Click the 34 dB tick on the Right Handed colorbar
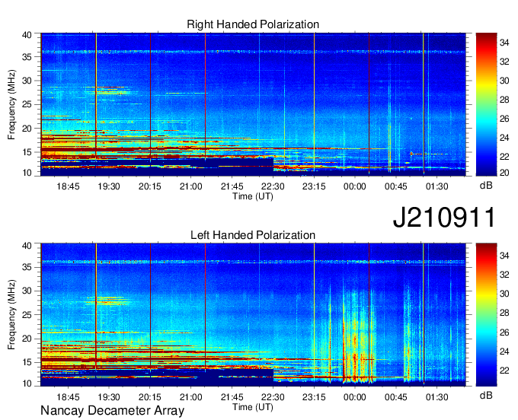The image size is (518, 420). (504, 43)
